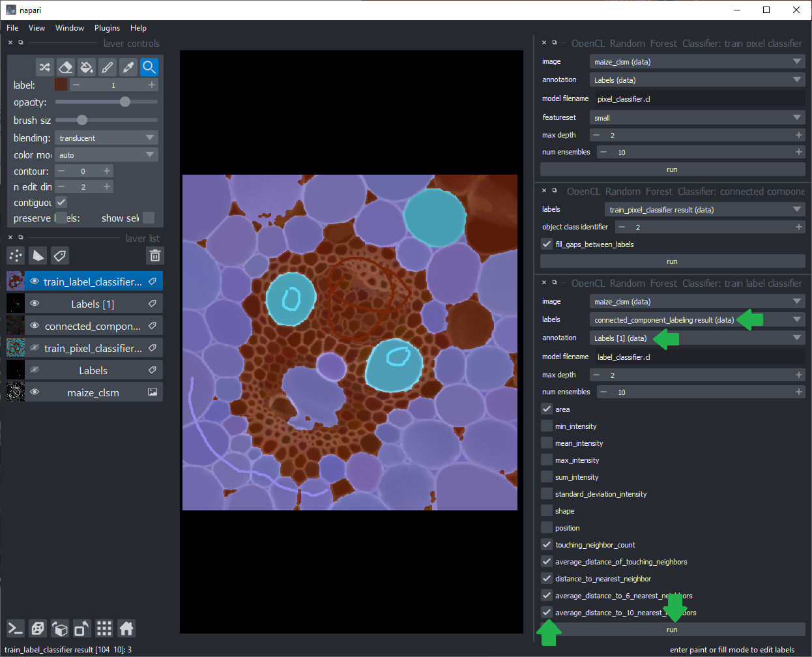Open the File menu
The image size is (812, 657).
tap(12, 28)
